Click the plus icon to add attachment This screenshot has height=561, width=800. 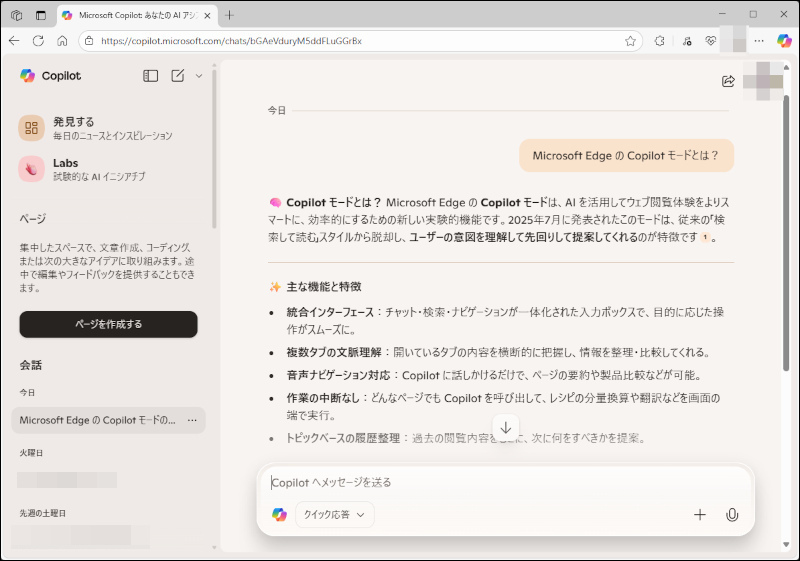(700, 515)
